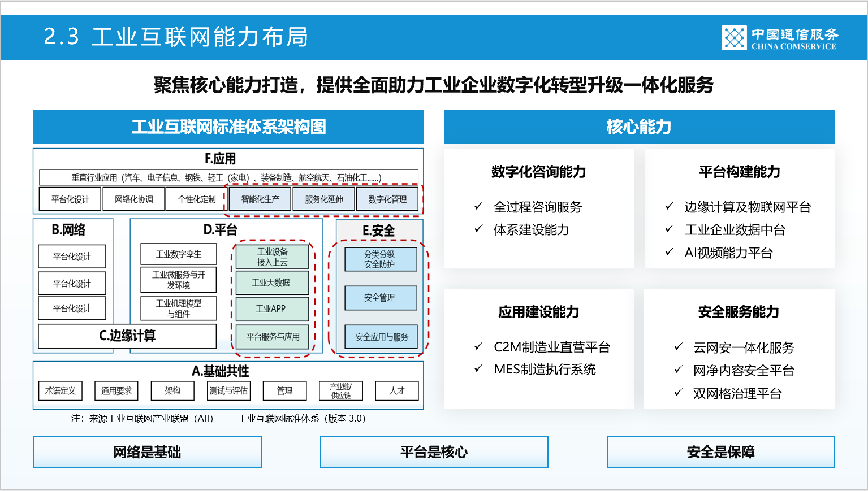Click the 核心能力 header bar
Image resolution: width=868 pixels, height=491 pixels.
tap(639, 127)
